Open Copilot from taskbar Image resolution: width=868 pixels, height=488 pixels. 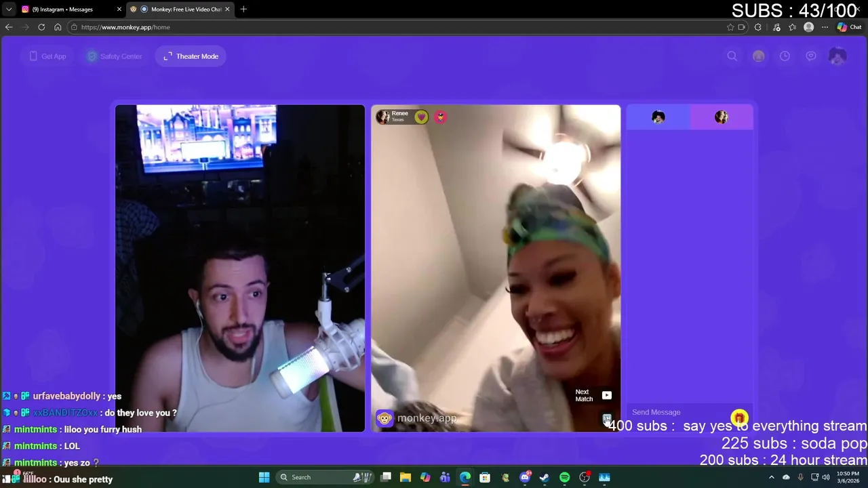tap(425, 477)
